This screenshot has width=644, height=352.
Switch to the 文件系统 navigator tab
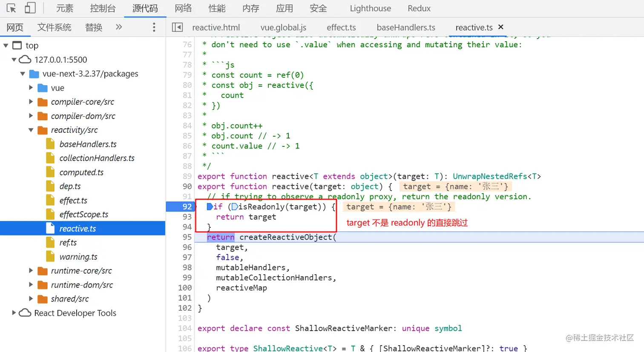pyautogui.click(x=54, y=27)
